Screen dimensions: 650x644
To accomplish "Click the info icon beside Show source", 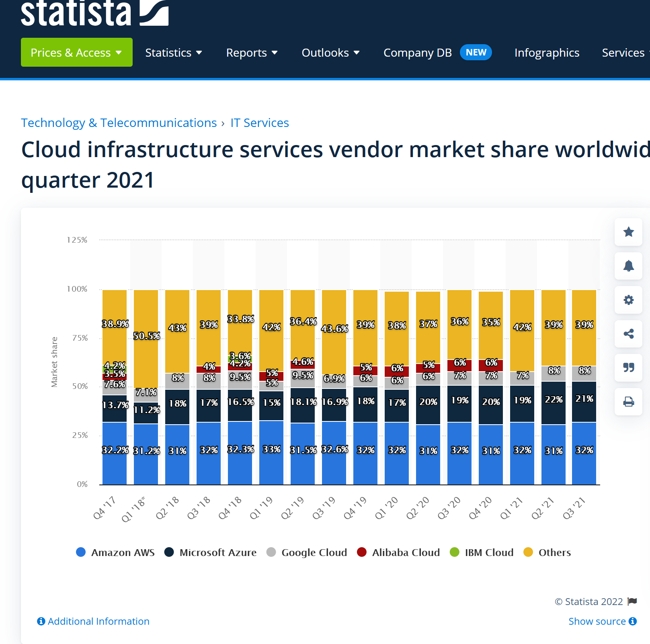I will coord(633,621).
